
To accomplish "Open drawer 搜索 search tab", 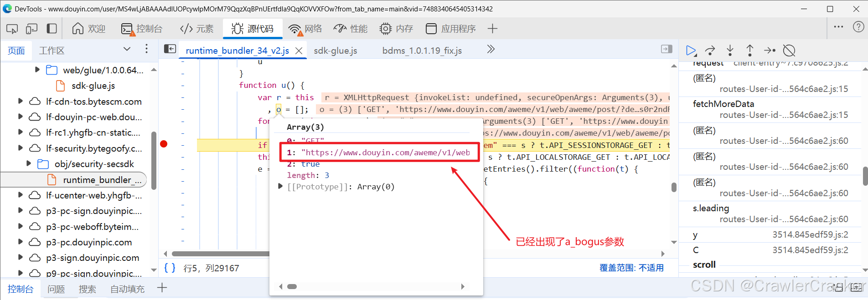I will 87,289.
